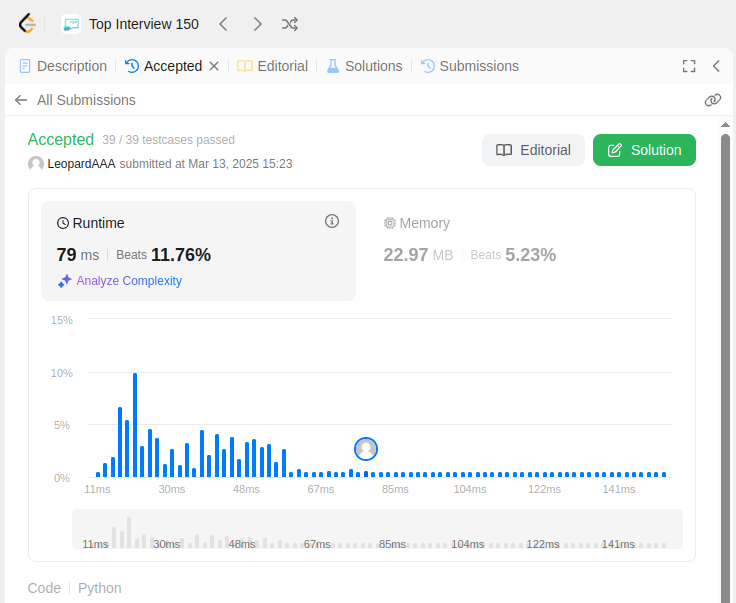Image resolution: width=736 pixels, height=603 pixels.
Task: Click the '5.23%' memory beats value
Action: point(530,255)
